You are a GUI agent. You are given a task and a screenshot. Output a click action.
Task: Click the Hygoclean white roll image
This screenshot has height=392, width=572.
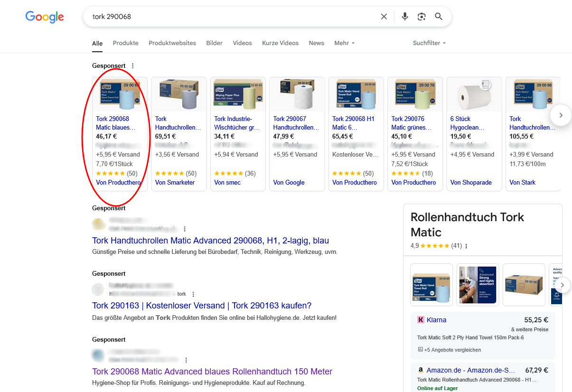tap(474, 95)
